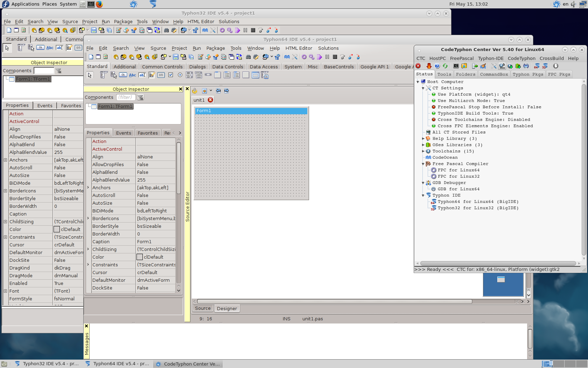Click orange download arrow in CodeTyphon Center toolbar

(x=429, y=66)
